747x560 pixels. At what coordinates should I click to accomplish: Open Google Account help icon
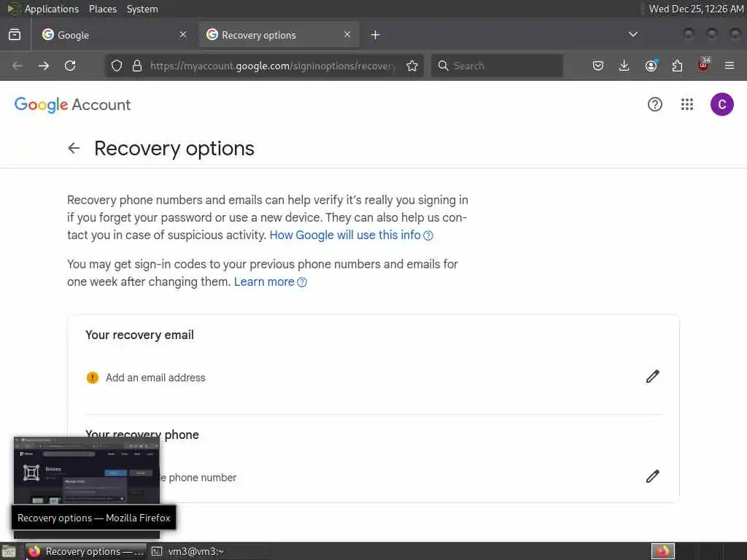point(654,104)
